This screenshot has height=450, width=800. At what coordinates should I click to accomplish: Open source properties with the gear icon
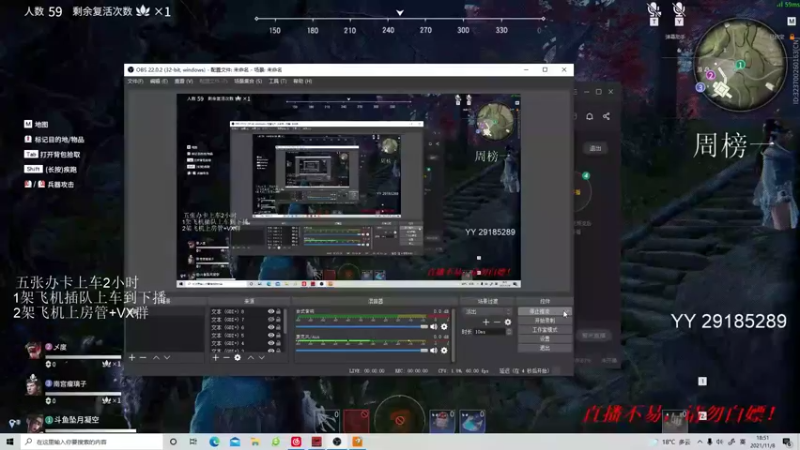click(238, 358)
